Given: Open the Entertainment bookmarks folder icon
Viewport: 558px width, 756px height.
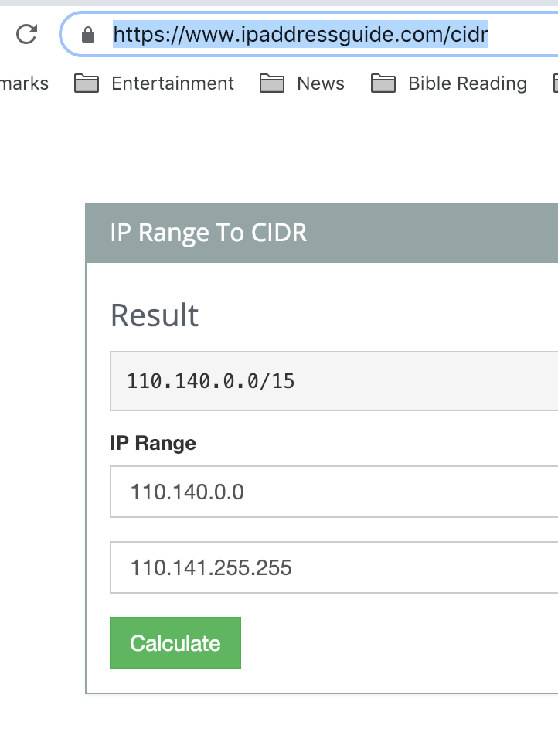Looking at the screenshot, I should click(87, 83).
